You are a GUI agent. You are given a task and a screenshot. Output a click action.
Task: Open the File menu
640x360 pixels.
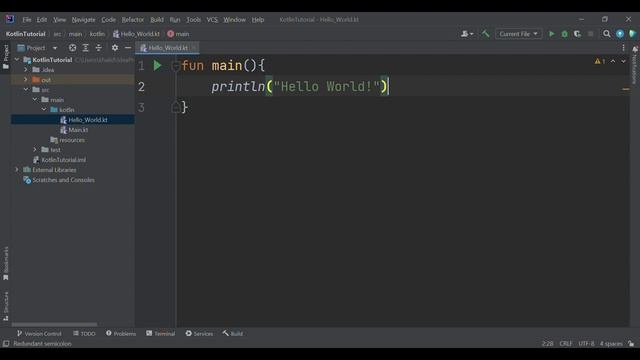[x=27, y=20]
